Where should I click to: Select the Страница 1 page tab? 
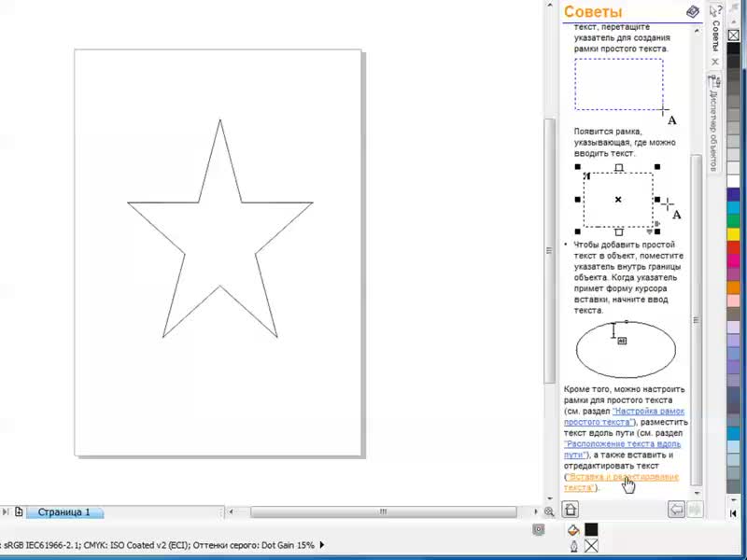63,512
